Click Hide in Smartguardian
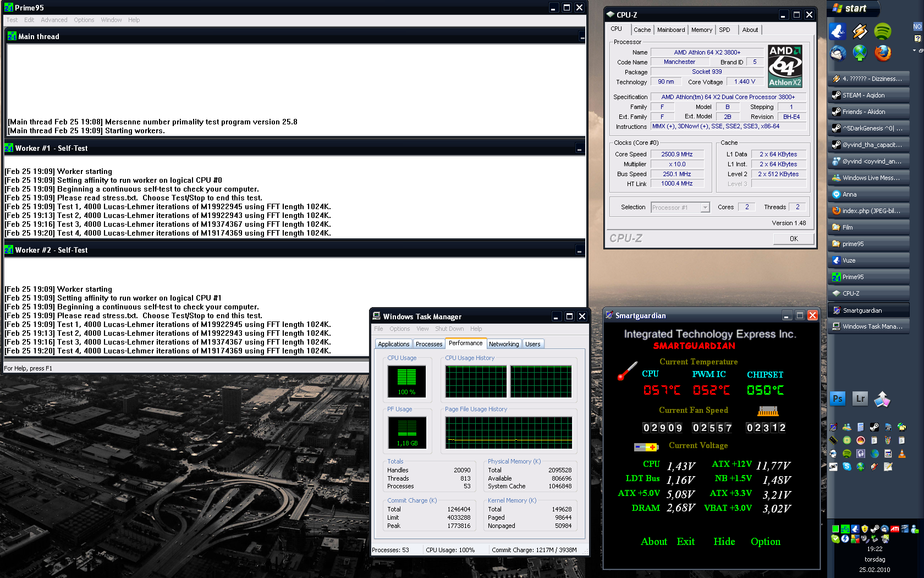 [x=724, y=542]
